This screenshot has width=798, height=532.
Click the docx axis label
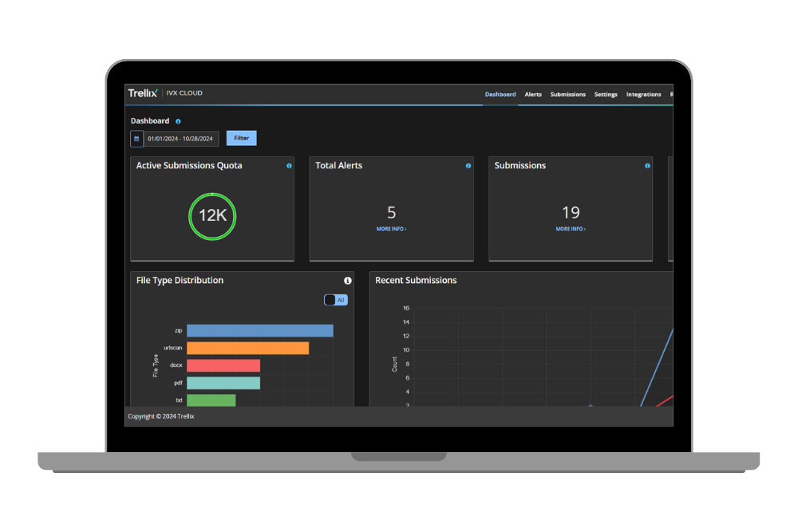pyautogui.click(x=176, y=365)
